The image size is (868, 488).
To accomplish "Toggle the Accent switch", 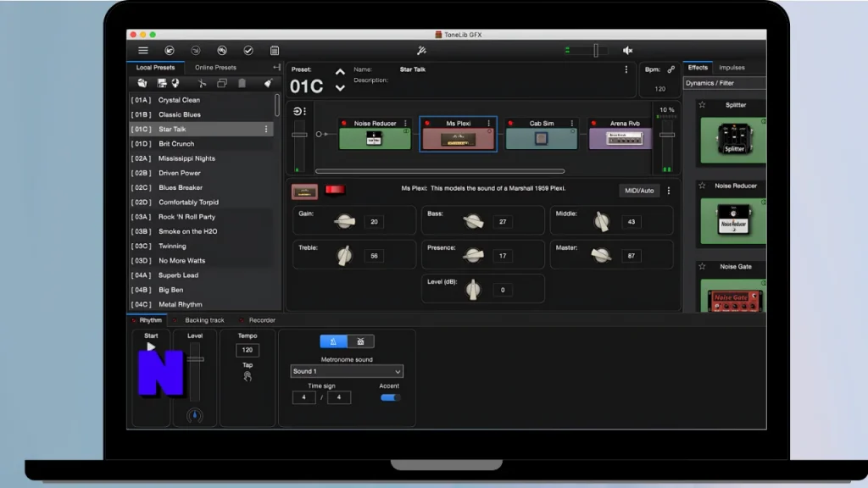I will point(390,397).
